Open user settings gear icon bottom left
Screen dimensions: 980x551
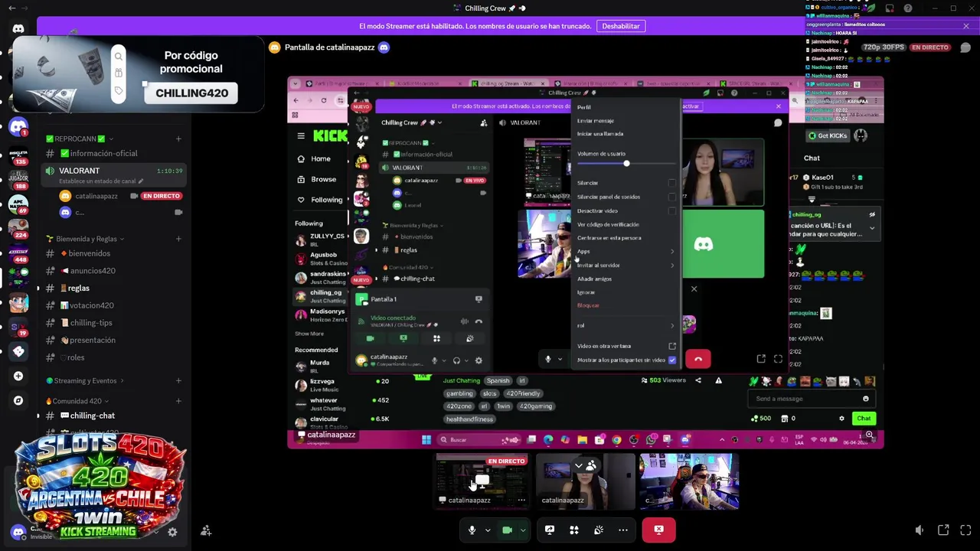[x=172, y=532]
